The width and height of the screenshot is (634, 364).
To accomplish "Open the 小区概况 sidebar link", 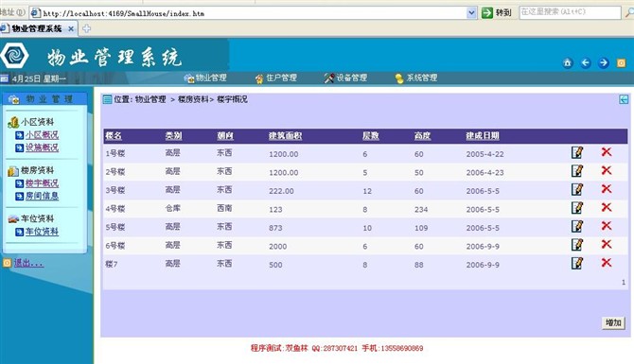I will click(42, 135).
